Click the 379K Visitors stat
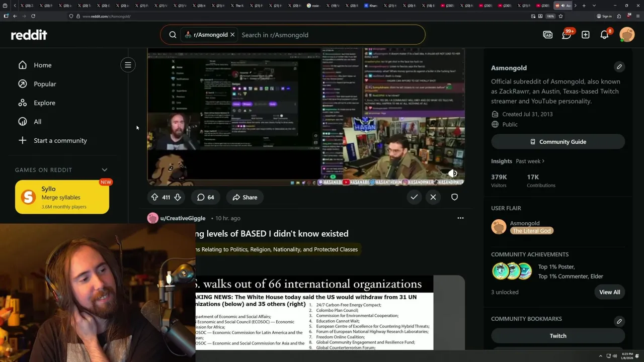The height and width of the screenshot is (362, 644). (x=499, y=180)
